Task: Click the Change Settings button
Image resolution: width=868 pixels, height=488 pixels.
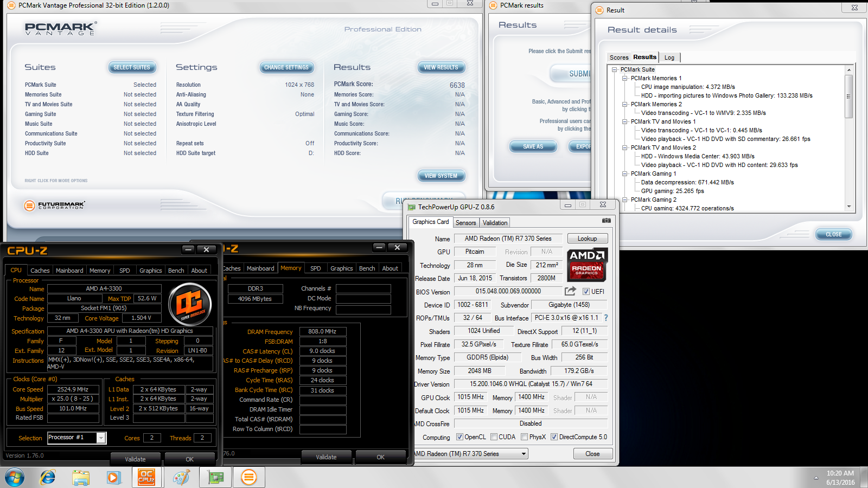Action: click(286, 67)
